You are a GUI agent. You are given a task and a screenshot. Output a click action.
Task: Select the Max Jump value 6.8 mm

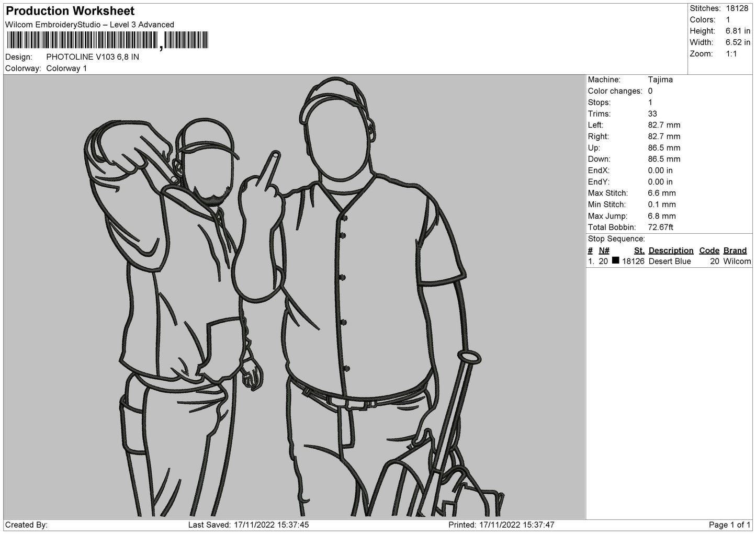click(x=662, y=216)
